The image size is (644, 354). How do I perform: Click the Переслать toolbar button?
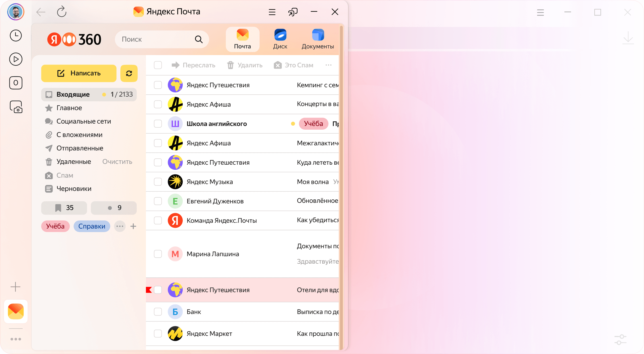point(193,65)
